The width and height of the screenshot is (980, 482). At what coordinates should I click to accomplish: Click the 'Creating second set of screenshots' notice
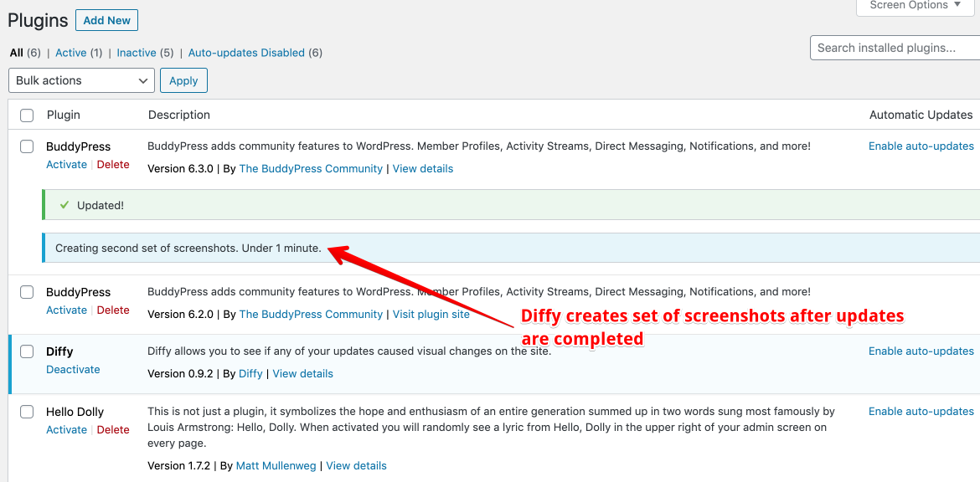coord(511,248)
